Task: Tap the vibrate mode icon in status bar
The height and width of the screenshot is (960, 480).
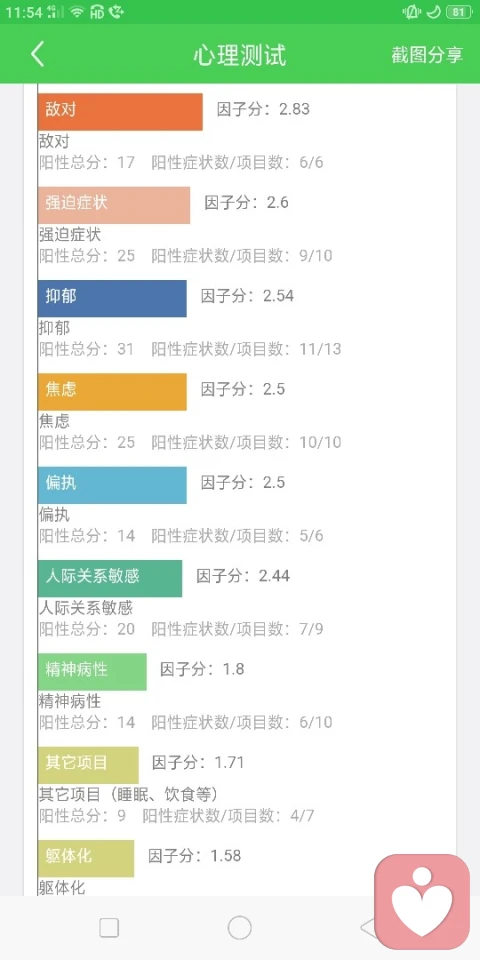Action: [x=411, y=12]
